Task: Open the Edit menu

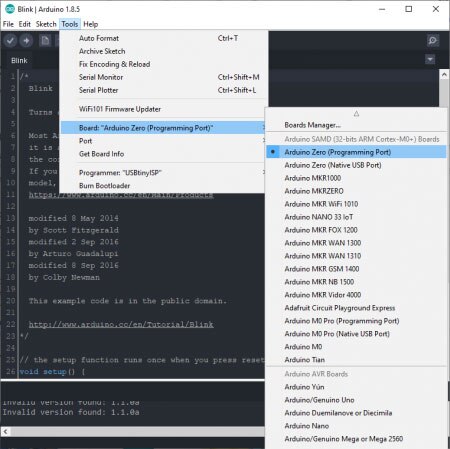Action: point(25,24)
